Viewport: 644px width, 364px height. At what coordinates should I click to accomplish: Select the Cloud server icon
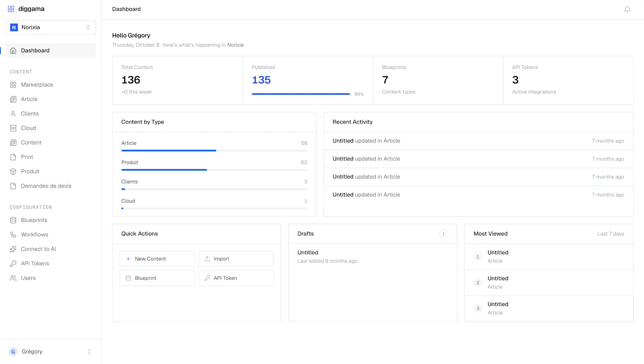click(x=13, y=128)
